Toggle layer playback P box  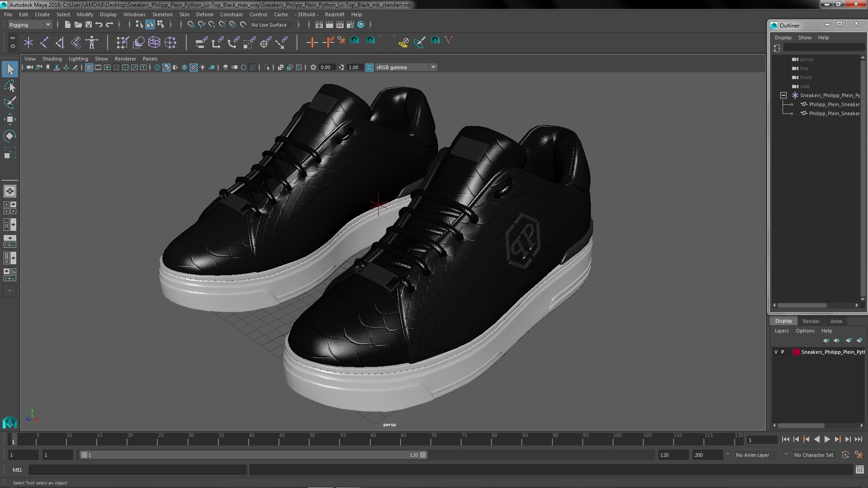click(783, 352)
